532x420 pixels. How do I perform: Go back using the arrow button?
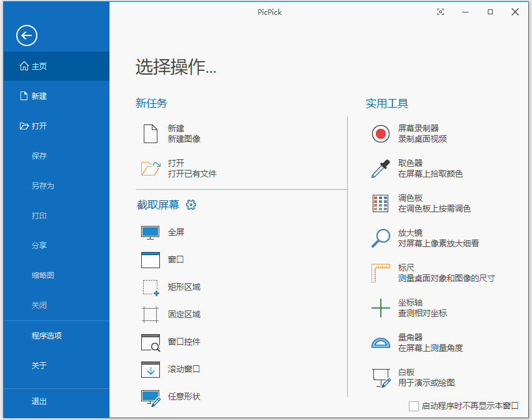26,36
